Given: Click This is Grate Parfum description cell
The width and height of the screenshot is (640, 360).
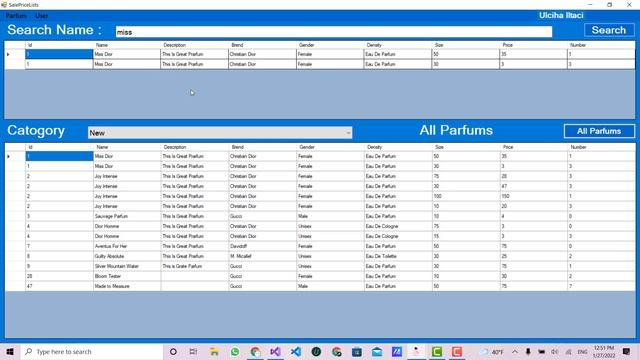Looking at the screenshot, I should pyautogui.click(x=195, y=266).
